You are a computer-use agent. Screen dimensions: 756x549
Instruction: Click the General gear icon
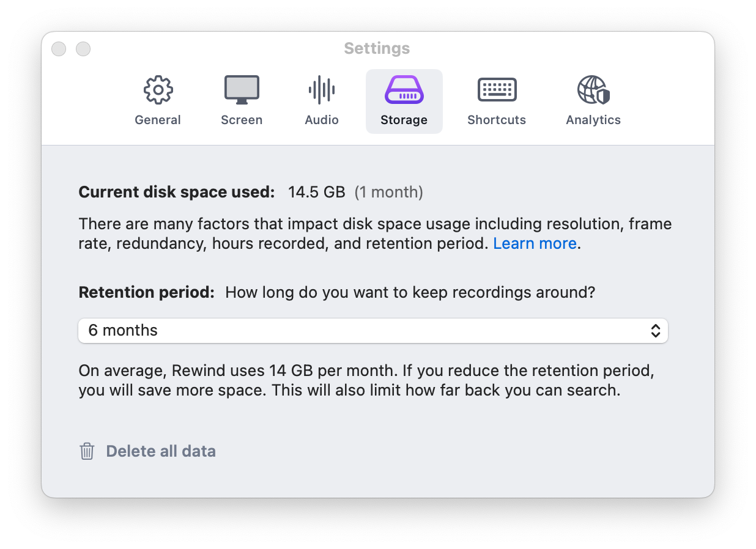[158, 90]
